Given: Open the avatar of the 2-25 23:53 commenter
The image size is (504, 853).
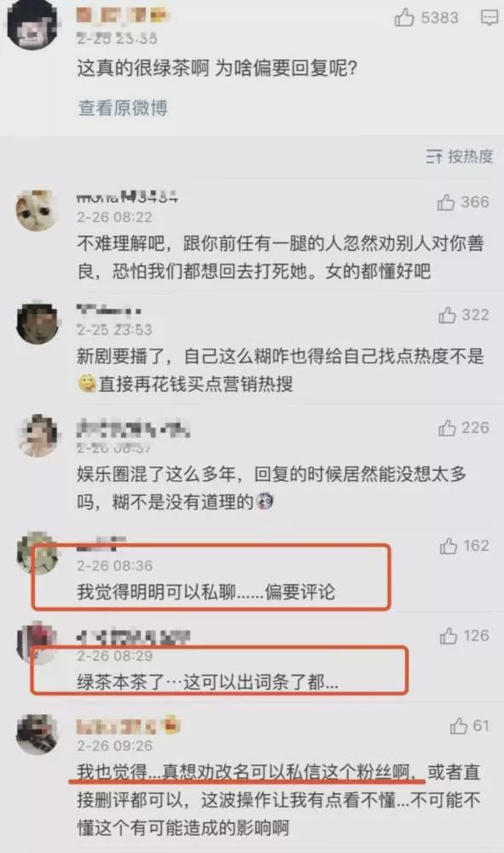Looking at the screenshot, I should coord(38,322).
